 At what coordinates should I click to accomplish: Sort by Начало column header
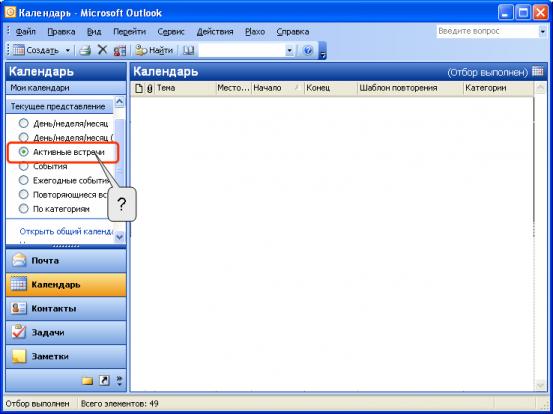[x=278, y=88]
